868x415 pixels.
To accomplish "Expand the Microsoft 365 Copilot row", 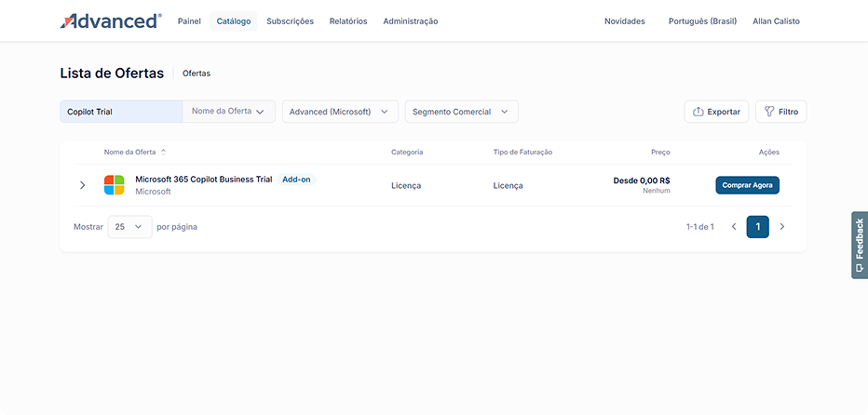I will (x=83, y=185).
